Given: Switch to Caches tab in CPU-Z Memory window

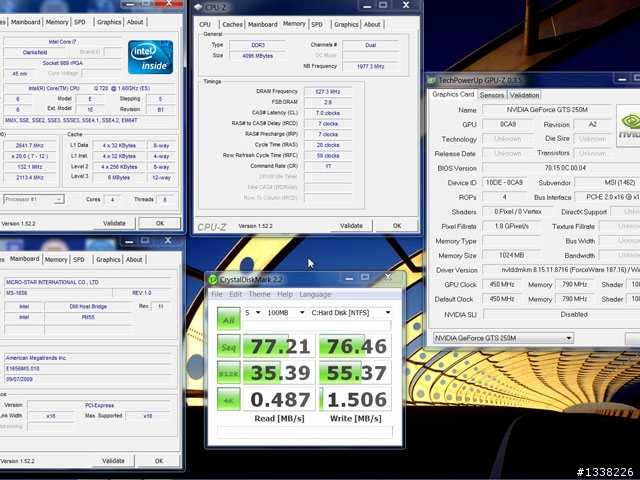Looking at the screenshot, I should click(x=232, y=24).
